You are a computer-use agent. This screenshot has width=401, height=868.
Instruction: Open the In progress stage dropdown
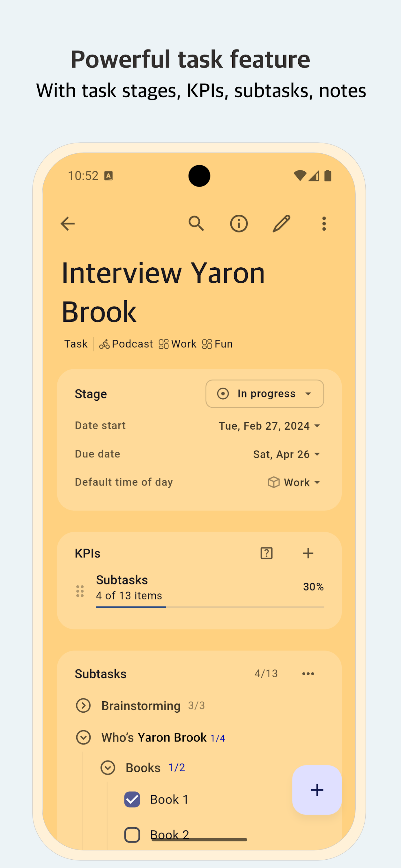[x=264, y=393]
